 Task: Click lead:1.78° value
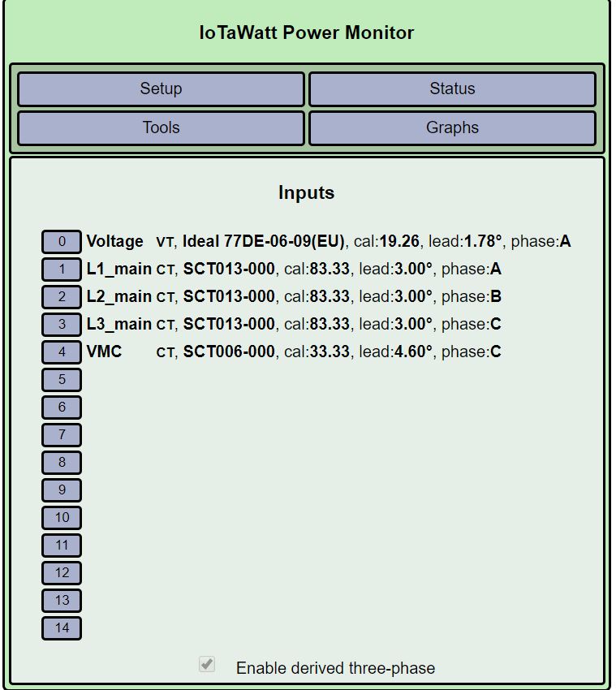[465, 242]
